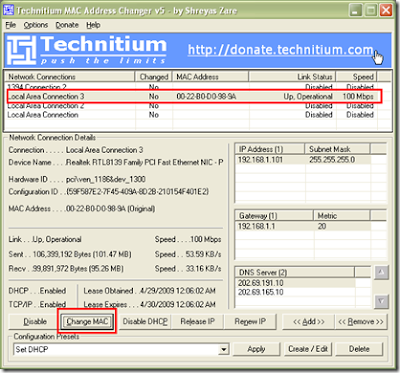Click the 100 Mbps speed cell
400x373 pixels.
click(358, 96)
